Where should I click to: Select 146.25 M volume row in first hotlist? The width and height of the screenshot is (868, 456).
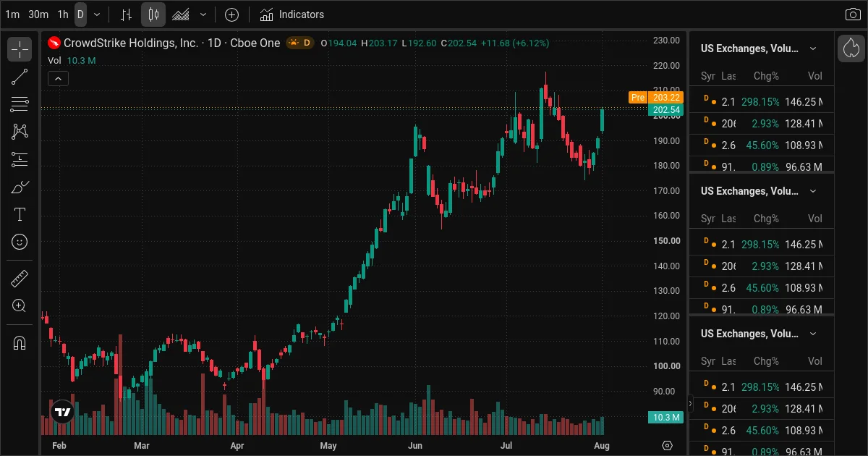[x=762, y=102]
